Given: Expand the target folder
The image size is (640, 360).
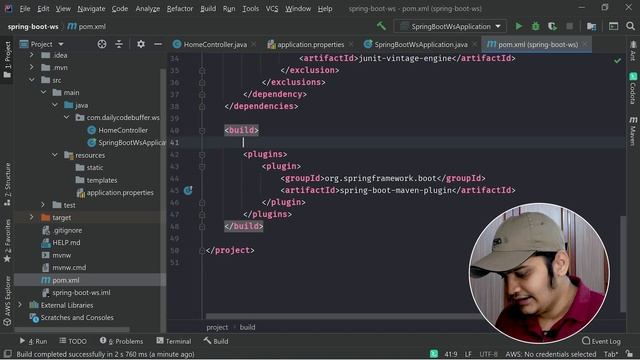Looking at the screenshot, I should point(31,218).
